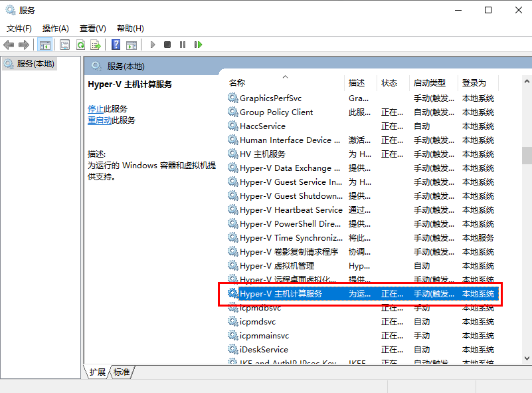Open the 文件(F) menu

(x=19, y=29)
